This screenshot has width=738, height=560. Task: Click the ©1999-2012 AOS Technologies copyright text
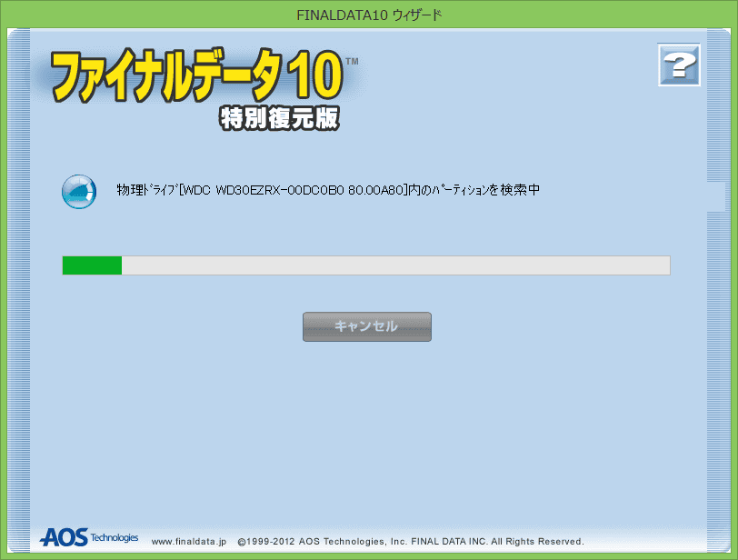(x=411, y=542)
